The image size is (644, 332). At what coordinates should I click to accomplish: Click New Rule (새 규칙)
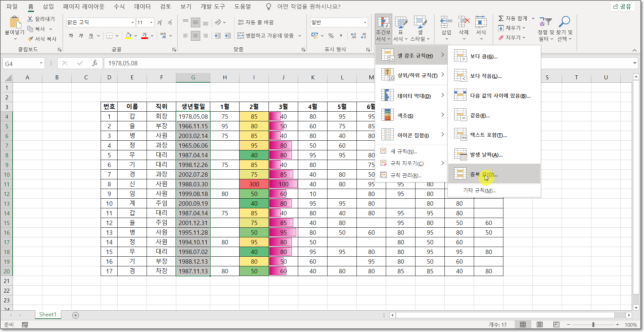click(x=403, y=151)
